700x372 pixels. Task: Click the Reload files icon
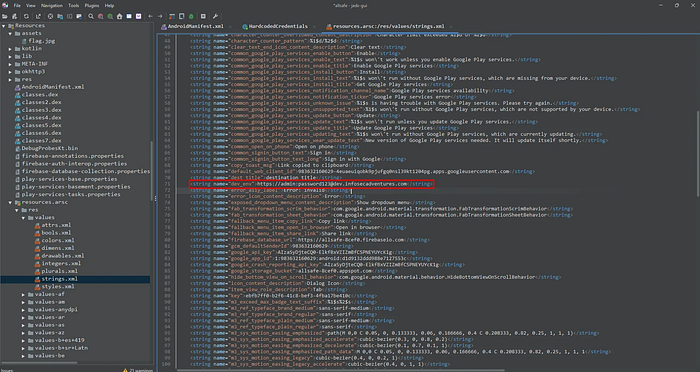[x=26, y=17]
